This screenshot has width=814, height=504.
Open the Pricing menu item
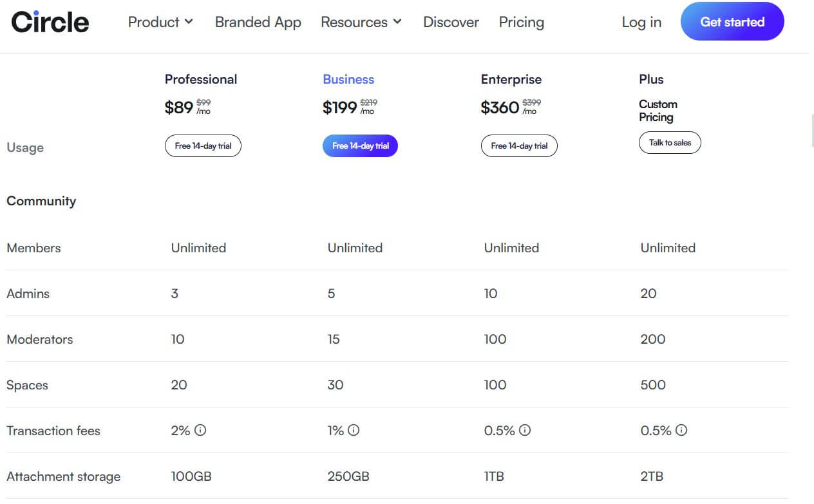pyautogui.click(x=521, y=22)
